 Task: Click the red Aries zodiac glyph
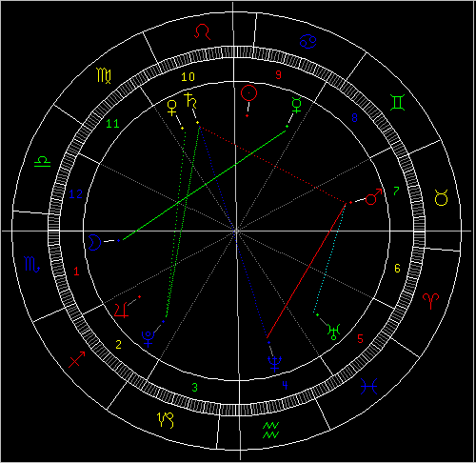pyautogui.click(x=430, y=301)
